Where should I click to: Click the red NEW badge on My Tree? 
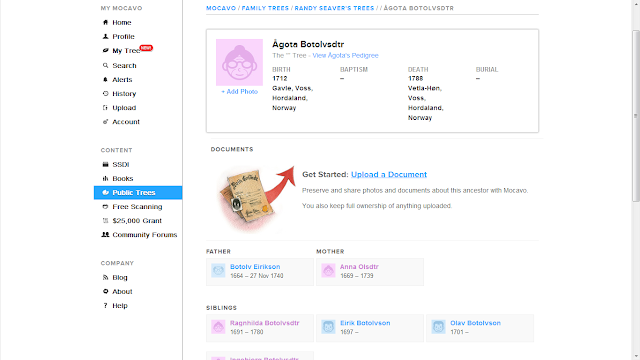146,48
